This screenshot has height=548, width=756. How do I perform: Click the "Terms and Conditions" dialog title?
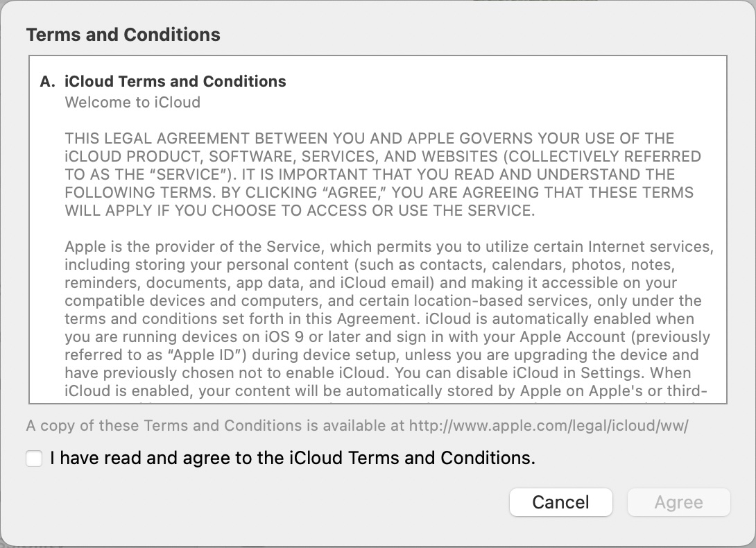[123, 35]
